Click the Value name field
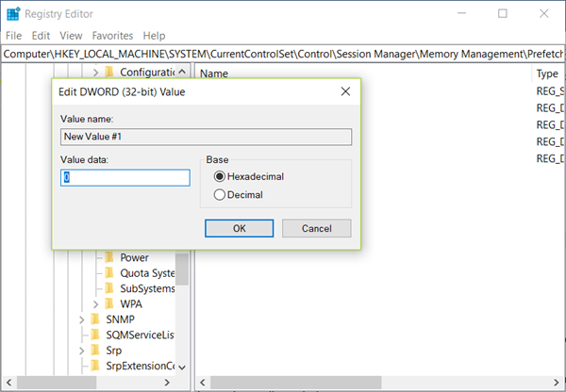This screenshot has width=566, height=392. (206, 137)
